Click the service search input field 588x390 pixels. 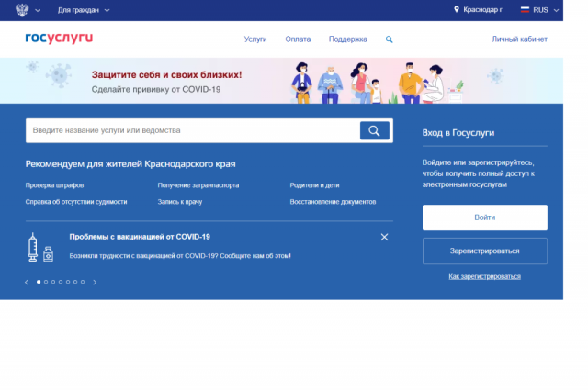click(193, 130)
